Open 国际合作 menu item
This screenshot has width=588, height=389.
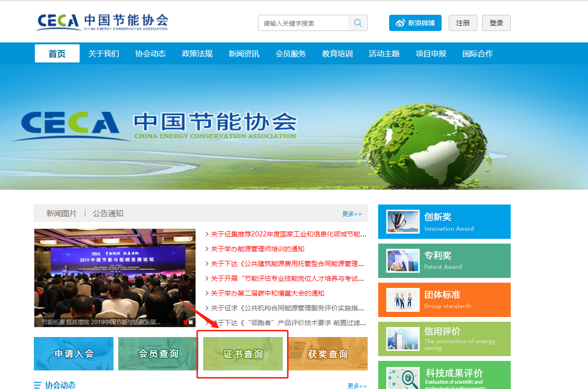pyautogui.click(x=477, y=53)
